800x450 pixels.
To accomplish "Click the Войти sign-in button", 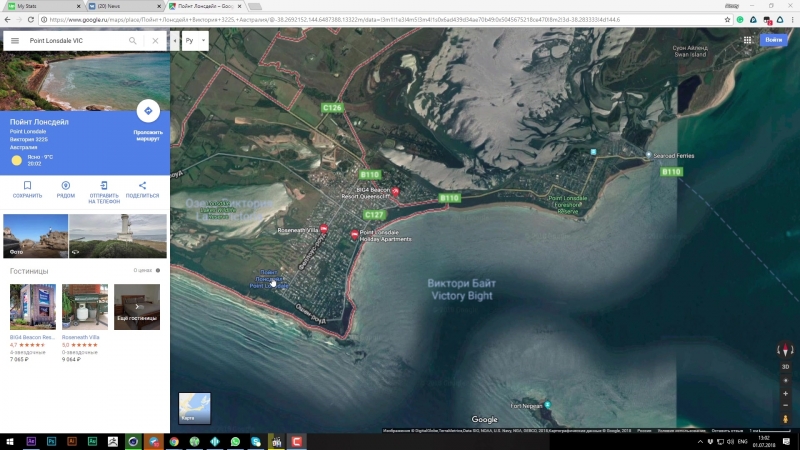I will tap(773, 40).
